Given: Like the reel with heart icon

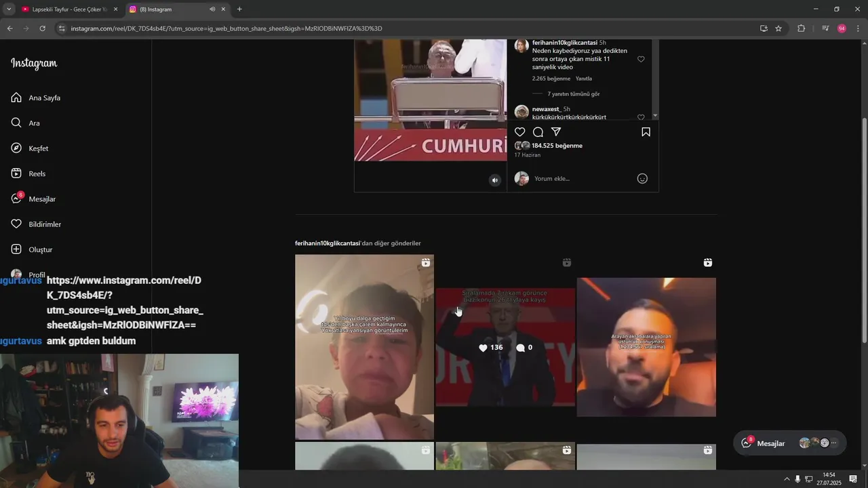Looking at the screenshot, I should 520,132.
